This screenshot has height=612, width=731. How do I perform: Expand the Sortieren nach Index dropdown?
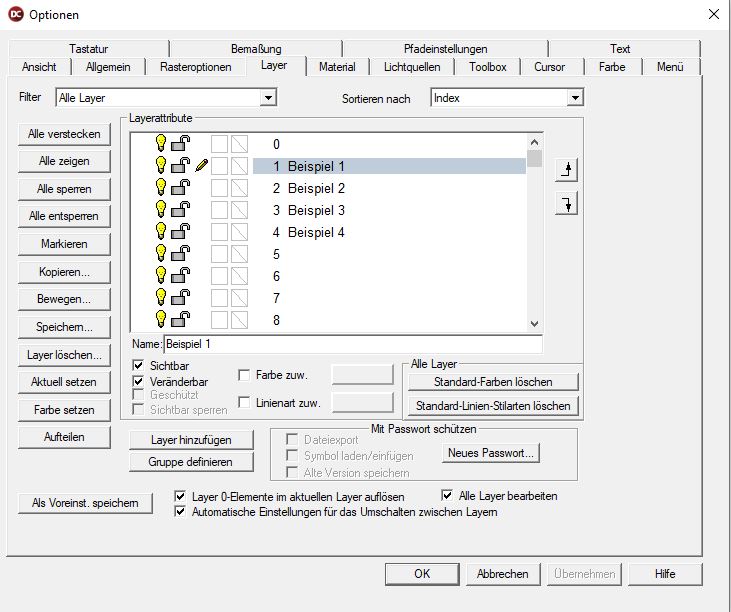tap(575, 98)
